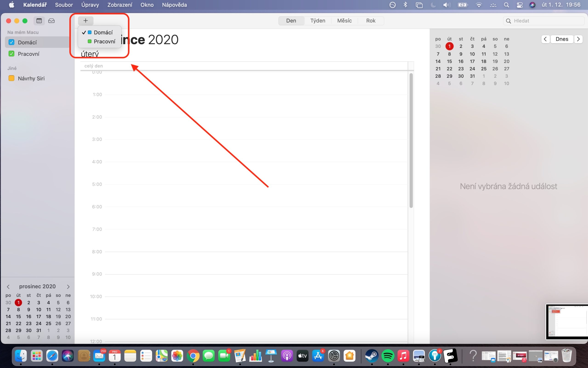Open the Finder icon in the Dock
The width and height of the screenshot is (588, 368).
[x=21, y=356]
